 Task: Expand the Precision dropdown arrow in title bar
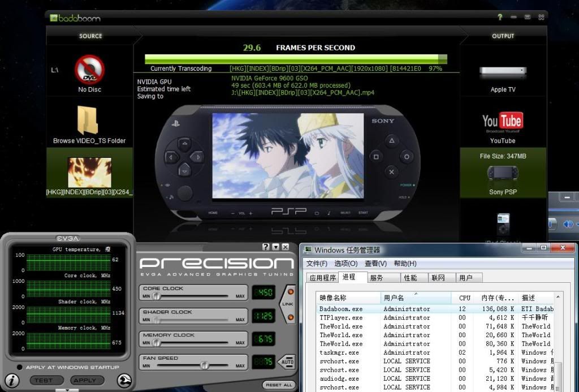[276, 247]
